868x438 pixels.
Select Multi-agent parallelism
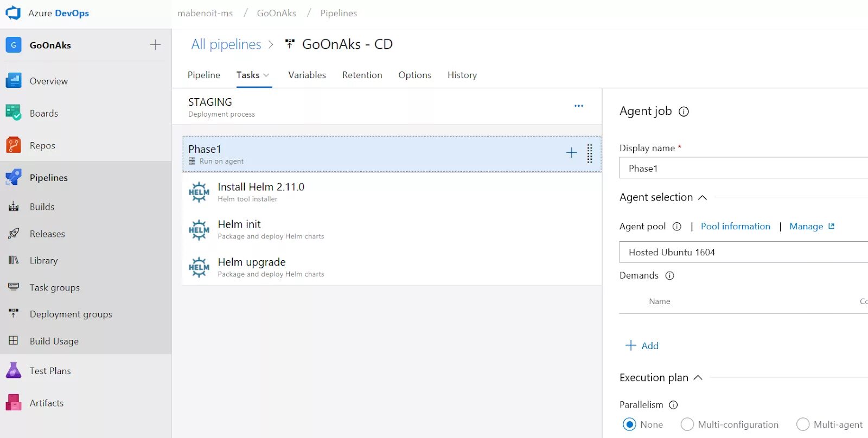803,424
